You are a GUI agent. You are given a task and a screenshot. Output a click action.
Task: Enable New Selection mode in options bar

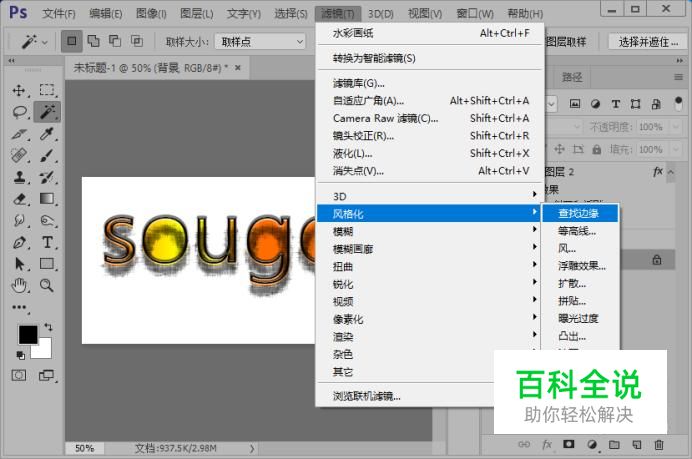tap(71, 42)
